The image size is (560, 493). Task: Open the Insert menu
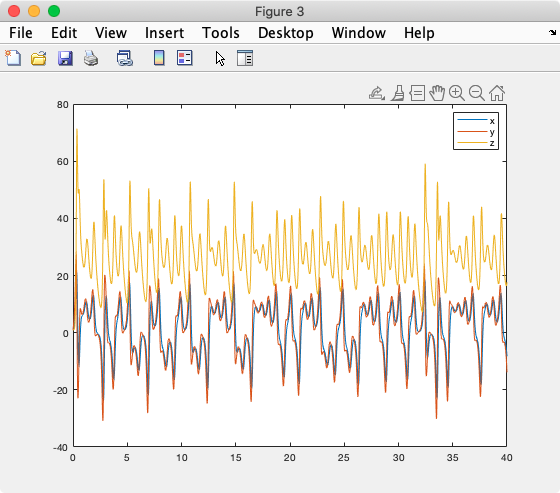click(164, 33)
